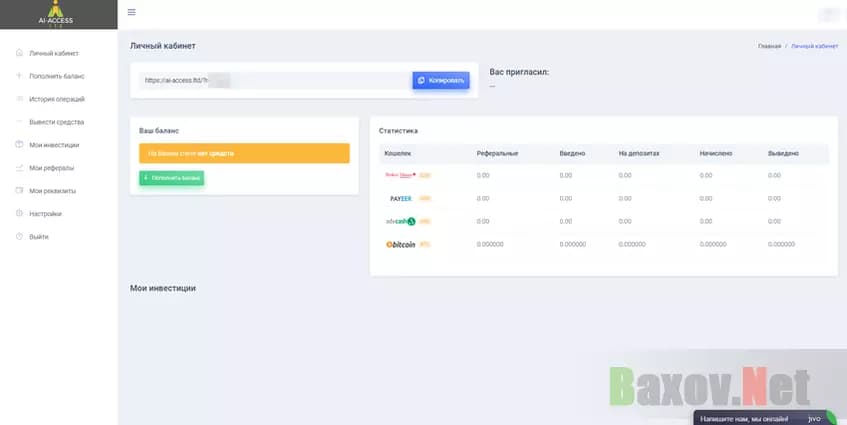The width and height of the screenshot is (847, 425).
Task: Log out using Выйти
Action: point(39,237)
